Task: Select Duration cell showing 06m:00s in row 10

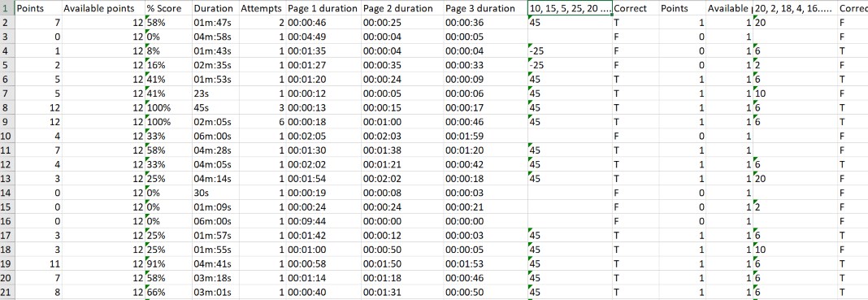Action: point(215,136)
